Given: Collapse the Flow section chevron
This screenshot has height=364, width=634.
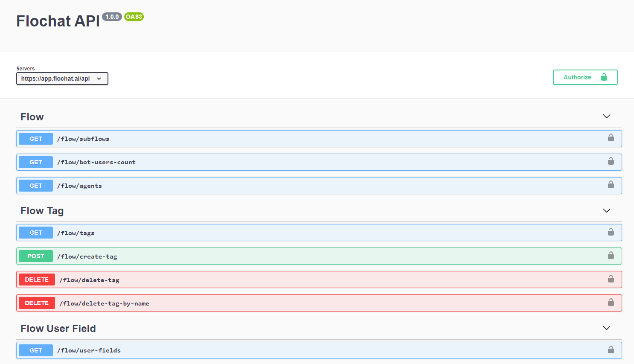Looking at the screenshot, I should coord(606,116).
